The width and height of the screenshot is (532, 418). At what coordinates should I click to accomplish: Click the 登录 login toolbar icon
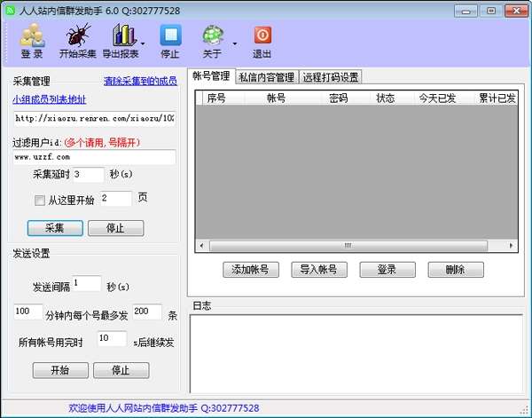[x=33, y=35]
